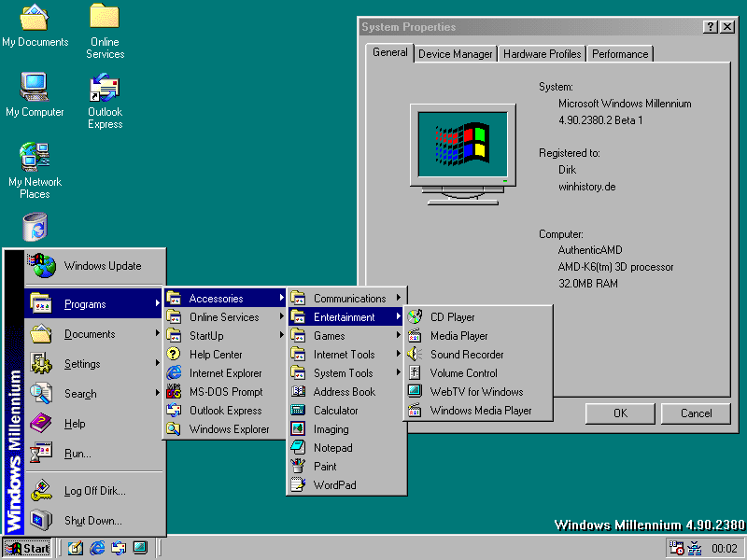Open Windows Explorer from Programs menu
The width and height of the screenshot is (747, 560).
[x=225, y=429]
